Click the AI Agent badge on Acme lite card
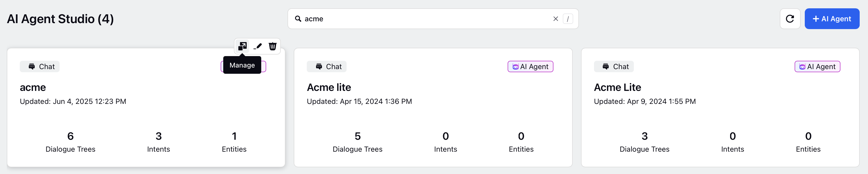This screenshot has width=868, height=174. [530, 67]
